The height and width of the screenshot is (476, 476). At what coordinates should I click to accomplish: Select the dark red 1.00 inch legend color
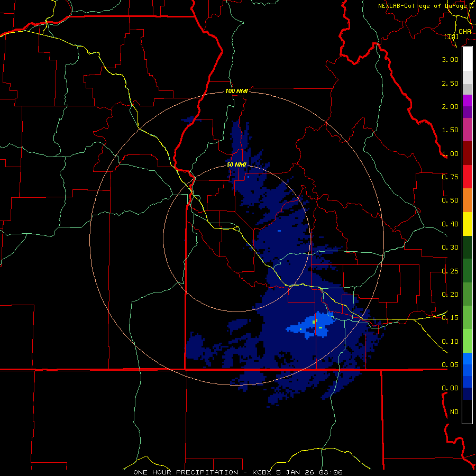pyautogui.click(x=467, y=153)
